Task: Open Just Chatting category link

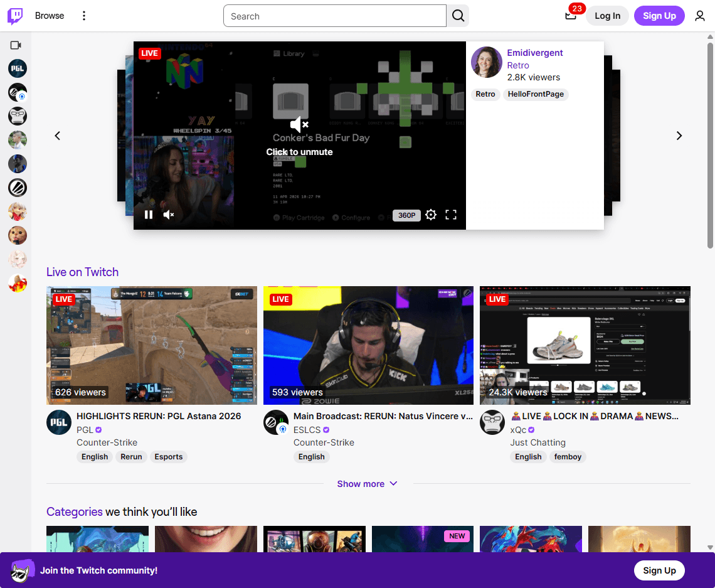Action: coord(538,442)
